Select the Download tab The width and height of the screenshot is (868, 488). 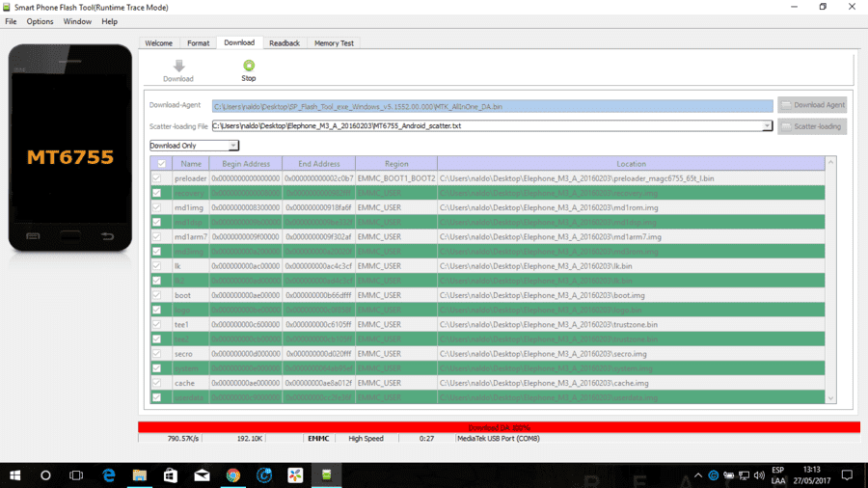(x=239, y=42)
